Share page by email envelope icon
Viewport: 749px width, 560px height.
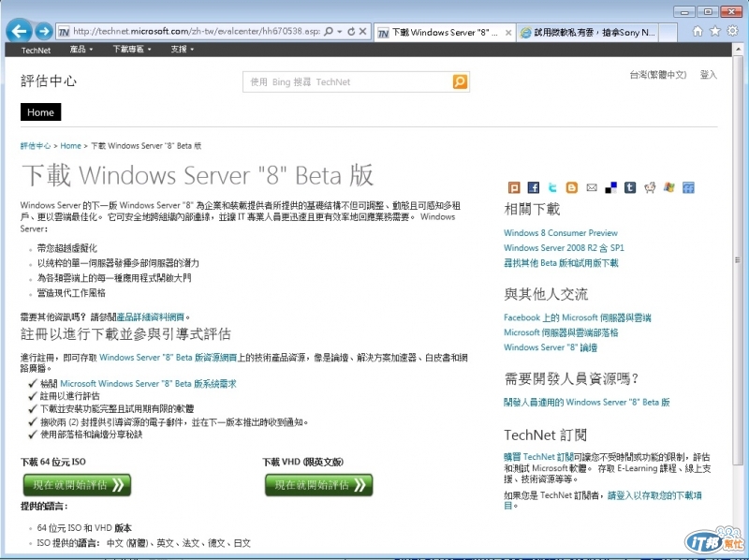[x=592, y=188]
